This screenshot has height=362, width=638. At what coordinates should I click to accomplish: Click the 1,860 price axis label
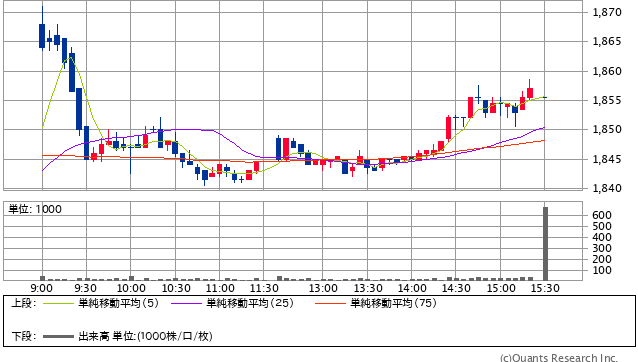pos(607,71)
